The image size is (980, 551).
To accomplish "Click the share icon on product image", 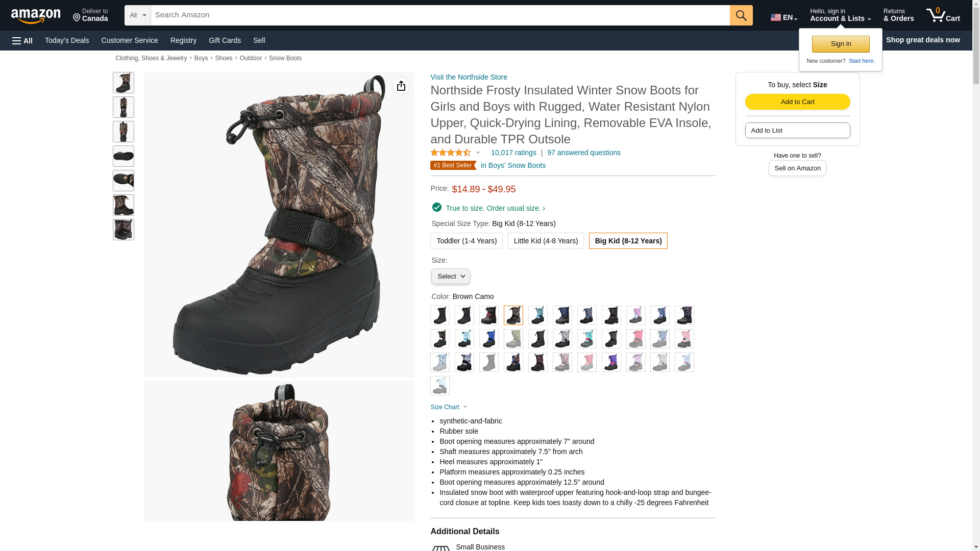I will (401, 86).
